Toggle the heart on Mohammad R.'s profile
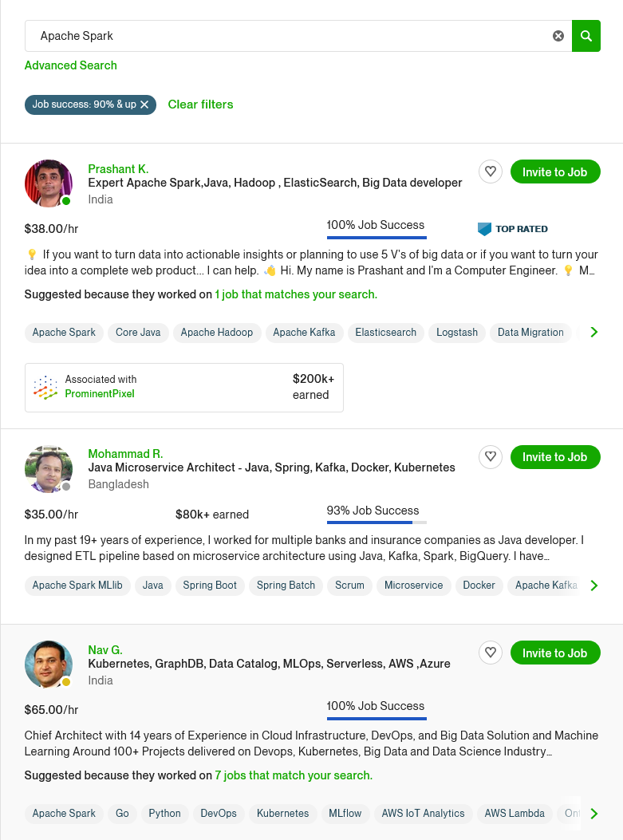This screenshot has width=623, height=840. tap(490, 456)
